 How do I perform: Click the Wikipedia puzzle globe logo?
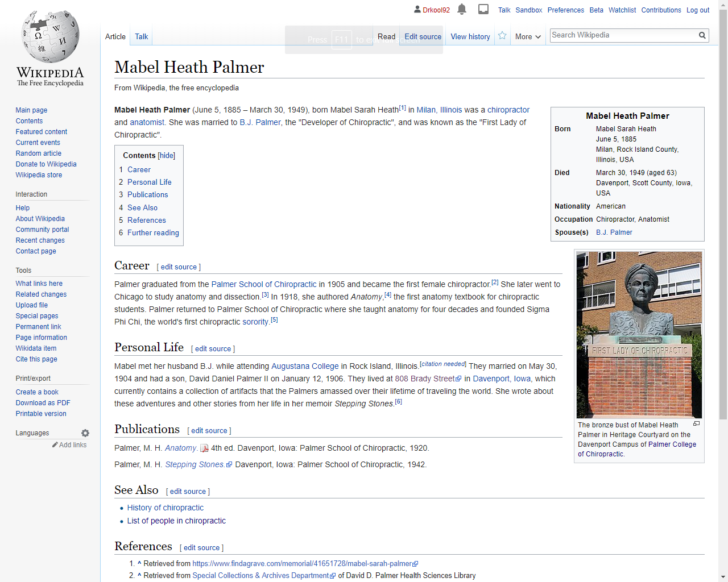(x=49, y=36)
